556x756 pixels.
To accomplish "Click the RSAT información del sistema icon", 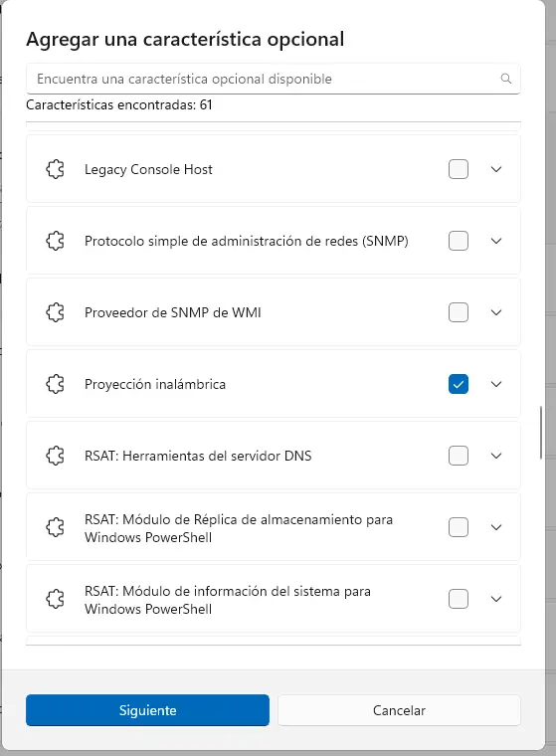I will [x=56, y=599].
